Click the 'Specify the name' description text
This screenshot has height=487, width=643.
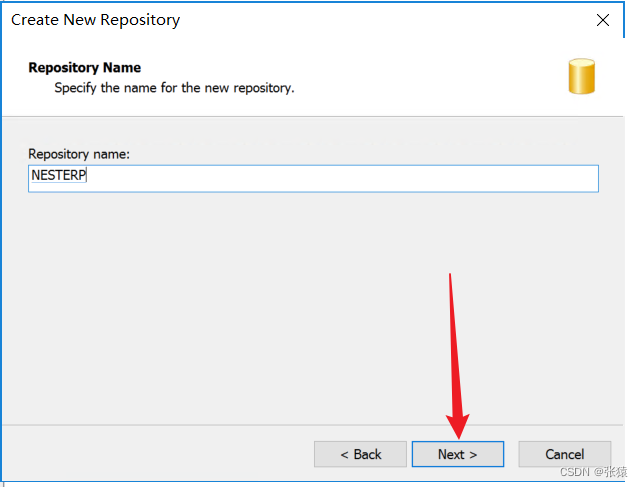tap(174, 88)
